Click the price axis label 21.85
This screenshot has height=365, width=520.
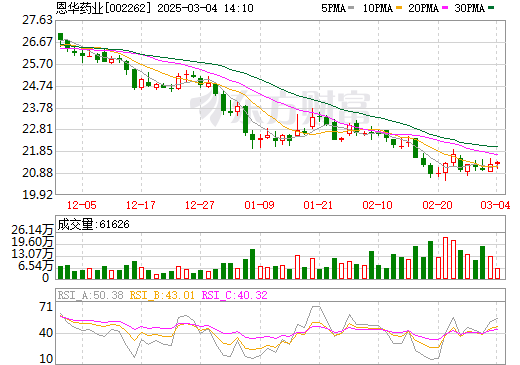click(37, 151)
